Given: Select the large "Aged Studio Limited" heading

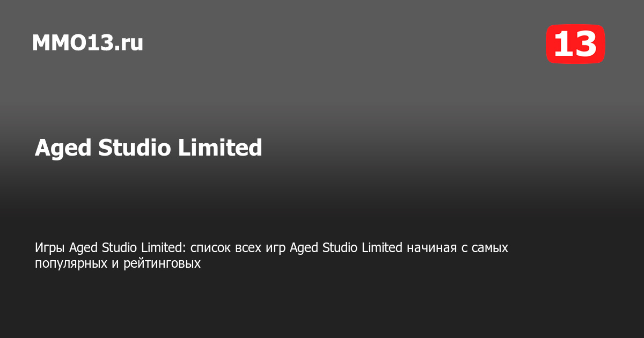Looking at the screenshot, I should 148,148.
